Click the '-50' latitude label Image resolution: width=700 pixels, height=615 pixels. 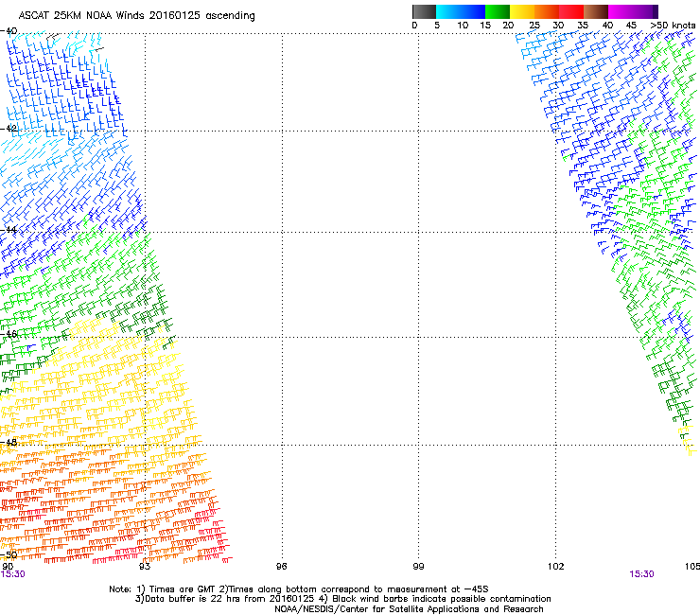pos(9,555)
